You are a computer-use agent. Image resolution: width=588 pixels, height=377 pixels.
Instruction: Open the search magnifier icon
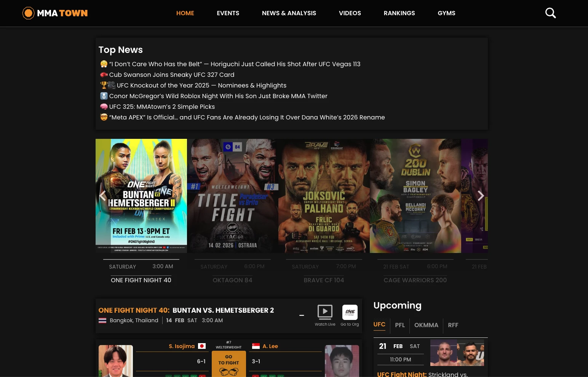[550, 13]
